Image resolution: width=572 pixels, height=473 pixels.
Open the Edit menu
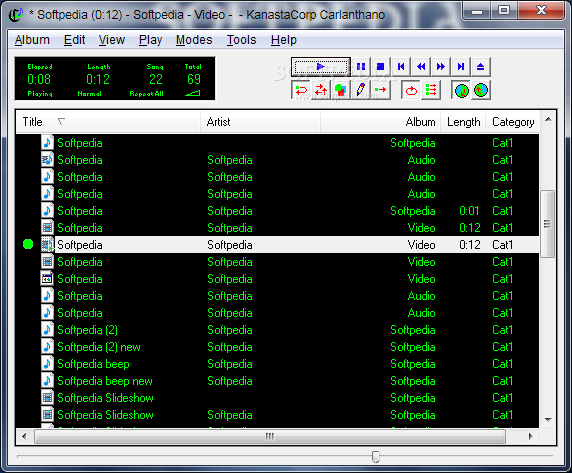point(74,40)
